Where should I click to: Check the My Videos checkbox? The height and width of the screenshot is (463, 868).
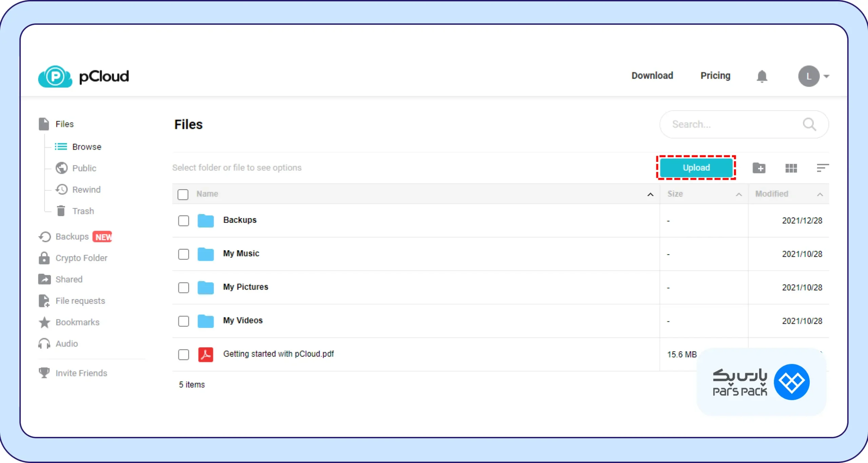point(183,321)
